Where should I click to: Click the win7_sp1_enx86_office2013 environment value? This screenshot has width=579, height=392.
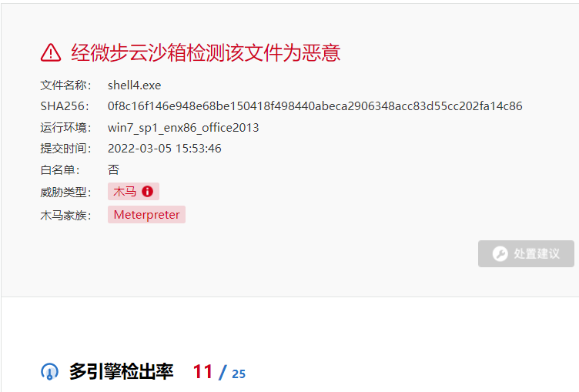(183, 128)
